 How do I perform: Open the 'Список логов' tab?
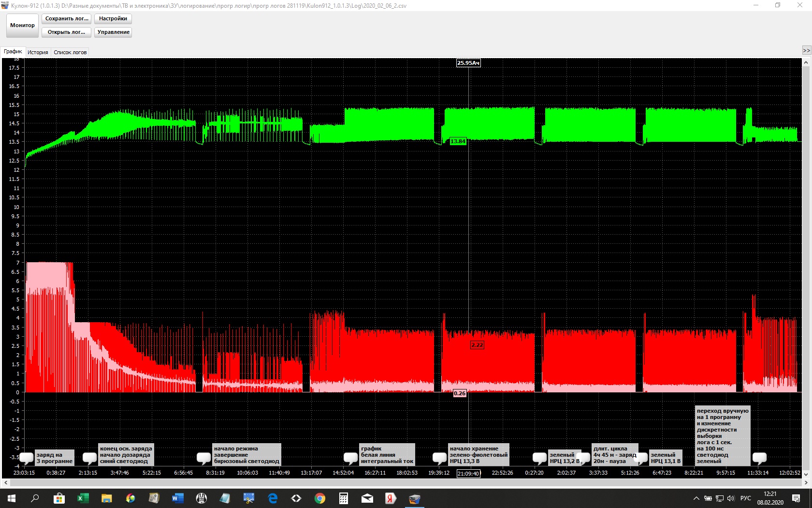tap(70, 52)
